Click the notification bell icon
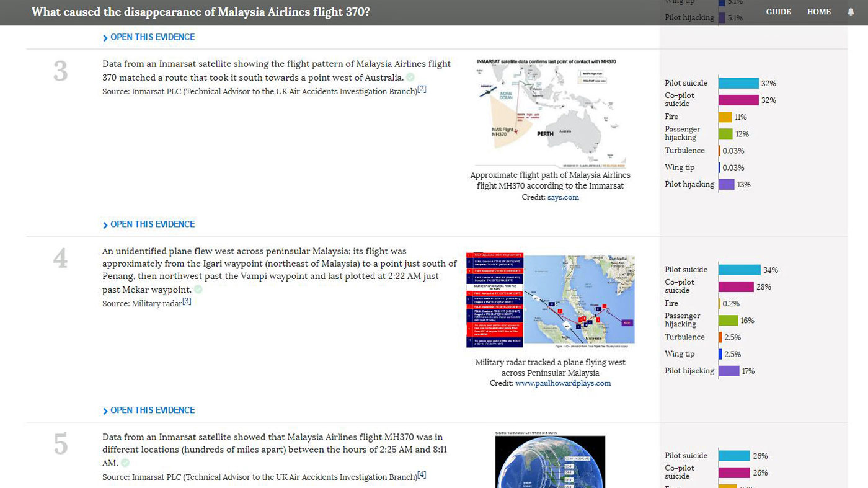This screenshot has width=868, height=488. (851, 12)
